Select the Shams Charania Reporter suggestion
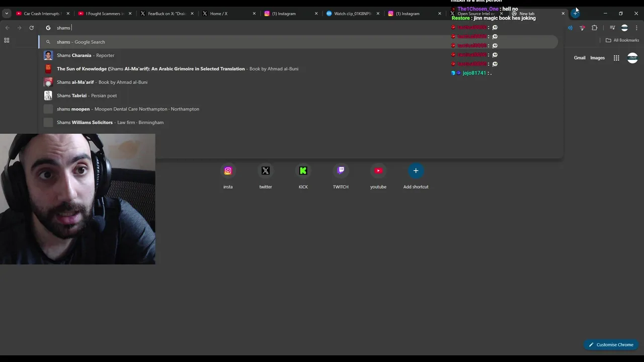644x362 pixels. pyautogui.click(x=299, y=55)
